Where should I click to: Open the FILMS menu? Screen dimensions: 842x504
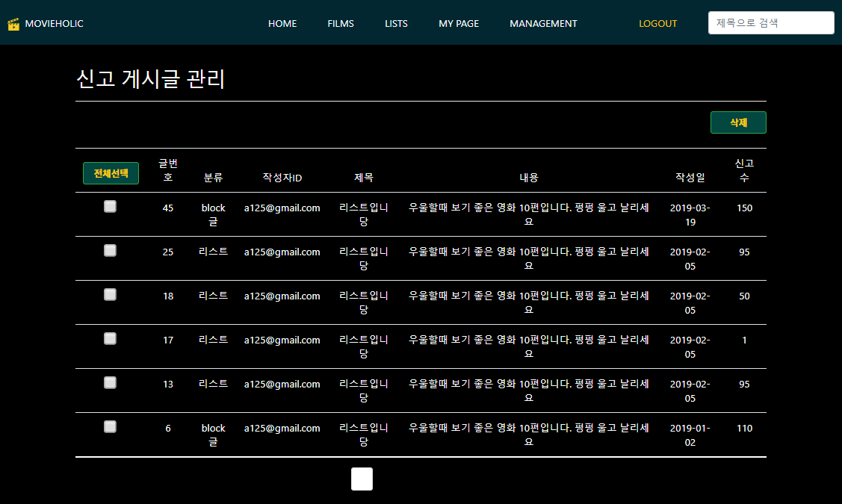tap(341, 24)
